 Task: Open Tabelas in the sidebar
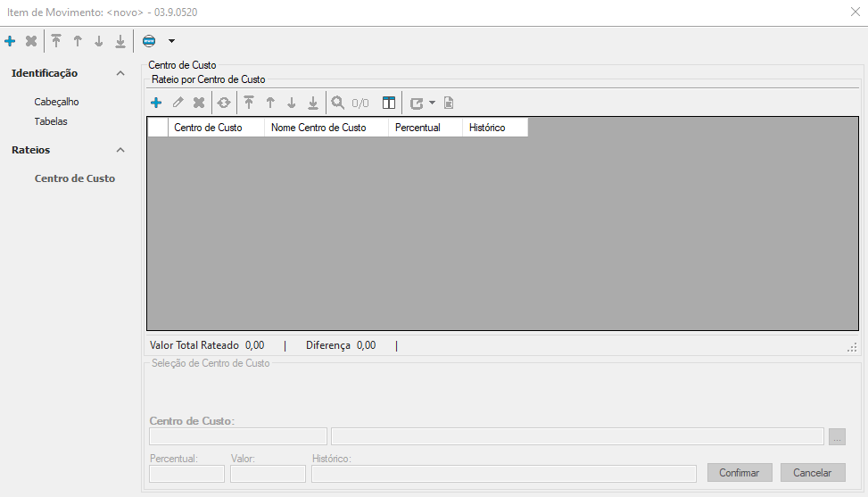point(51,121)
